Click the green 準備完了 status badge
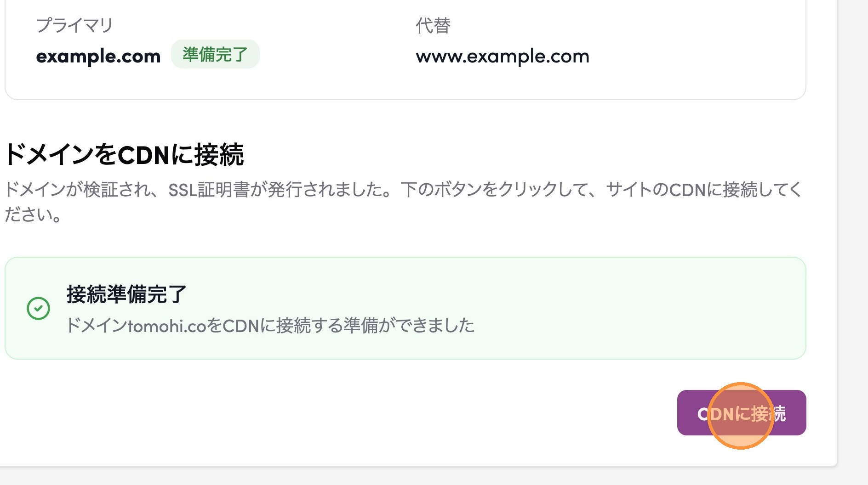This screenshot has width=868, height=485. [215, 54]
